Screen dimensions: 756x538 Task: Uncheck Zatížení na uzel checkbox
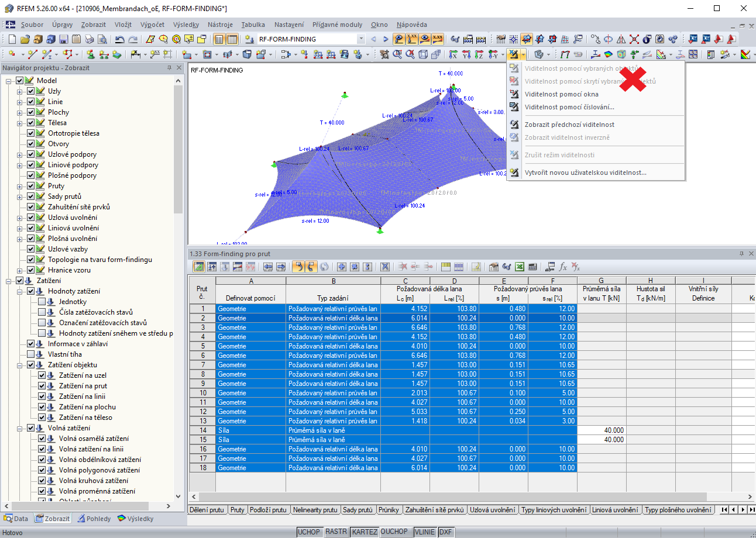42,375
